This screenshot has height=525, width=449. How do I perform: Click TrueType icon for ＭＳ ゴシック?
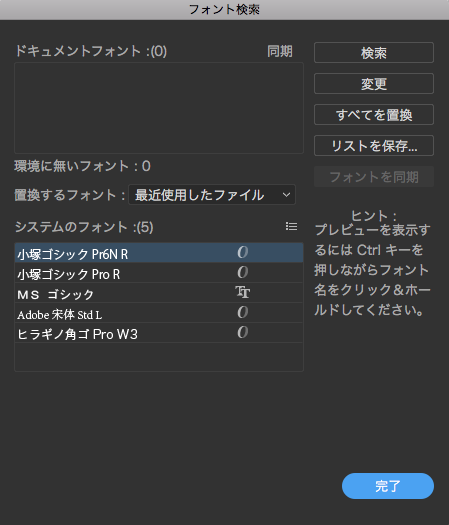click(243, 292)
